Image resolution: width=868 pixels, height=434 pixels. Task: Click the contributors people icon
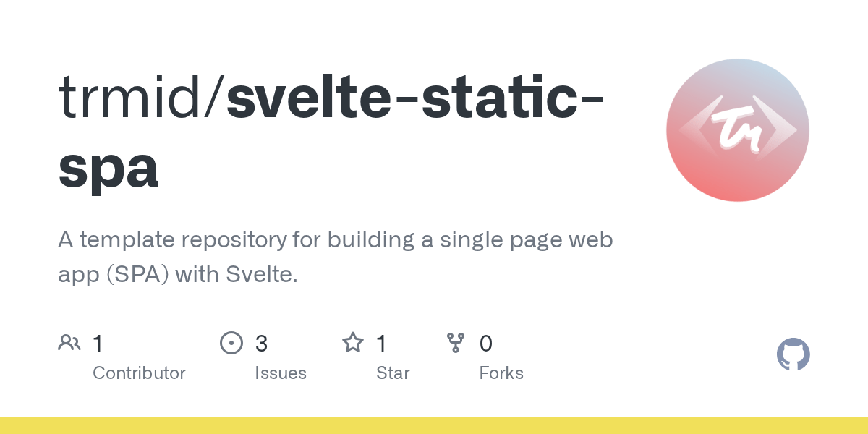[x=69, y=343]
